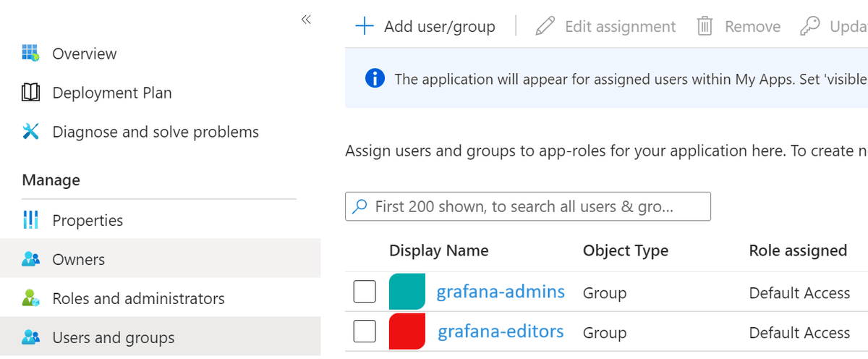Viewport: 868px width, 359px height.
Task: Click the Roles and administrators icon
Action: click(x=30, y=298)
